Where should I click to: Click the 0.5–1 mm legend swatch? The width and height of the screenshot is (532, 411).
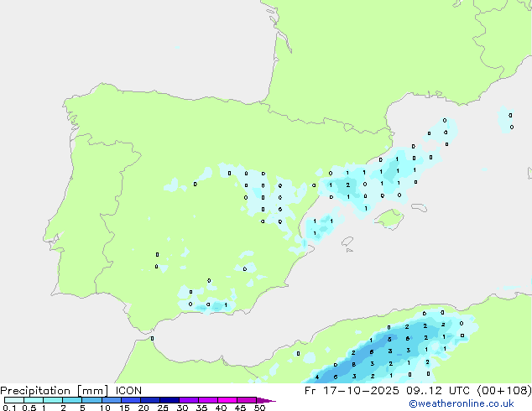[34, 400]
